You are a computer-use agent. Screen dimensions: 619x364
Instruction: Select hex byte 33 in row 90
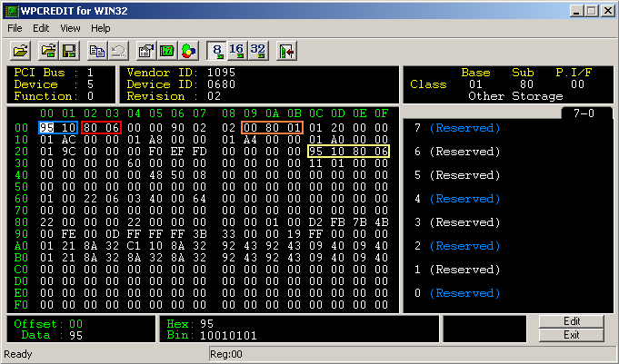point(228,234)
